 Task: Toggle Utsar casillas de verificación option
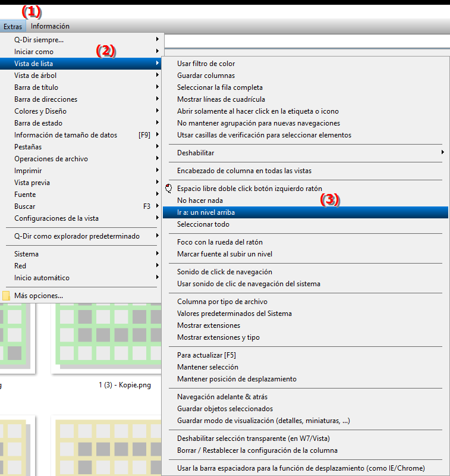pos(306,135)
